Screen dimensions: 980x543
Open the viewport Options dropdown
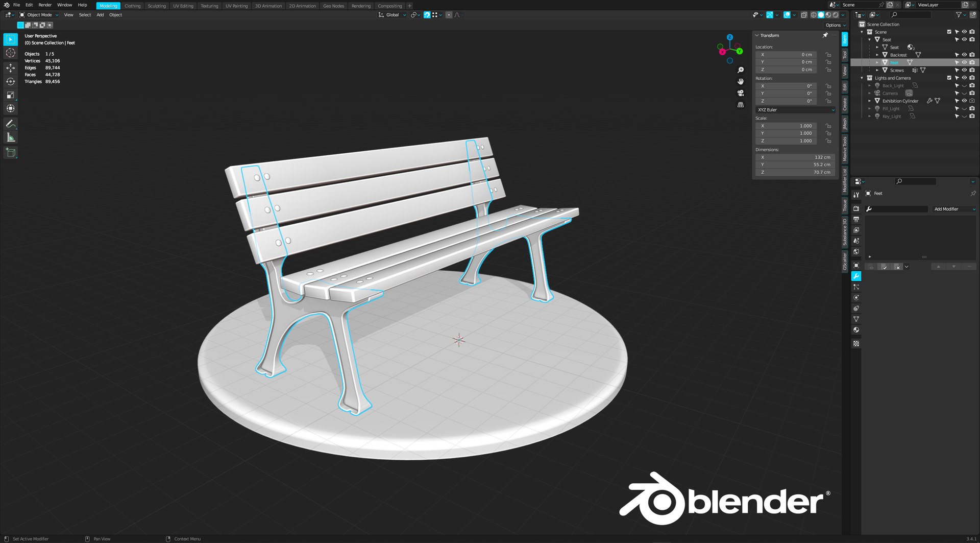tap(836, 25)
